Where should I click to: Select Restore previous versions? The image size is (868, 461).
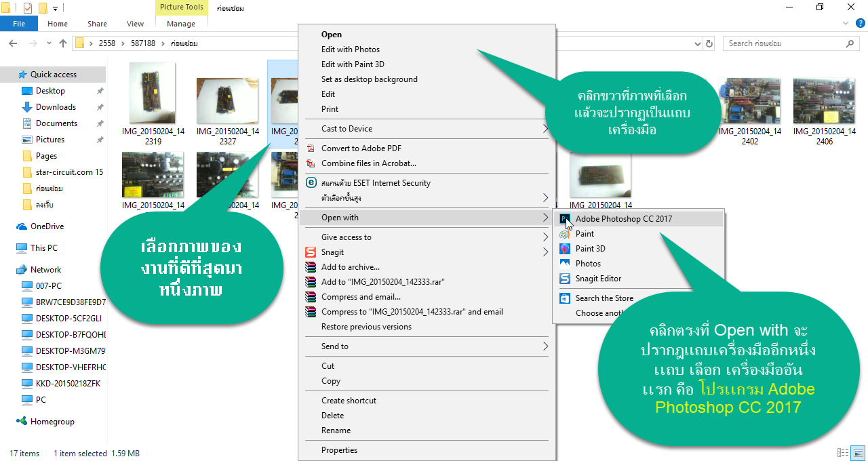(366, 327)
